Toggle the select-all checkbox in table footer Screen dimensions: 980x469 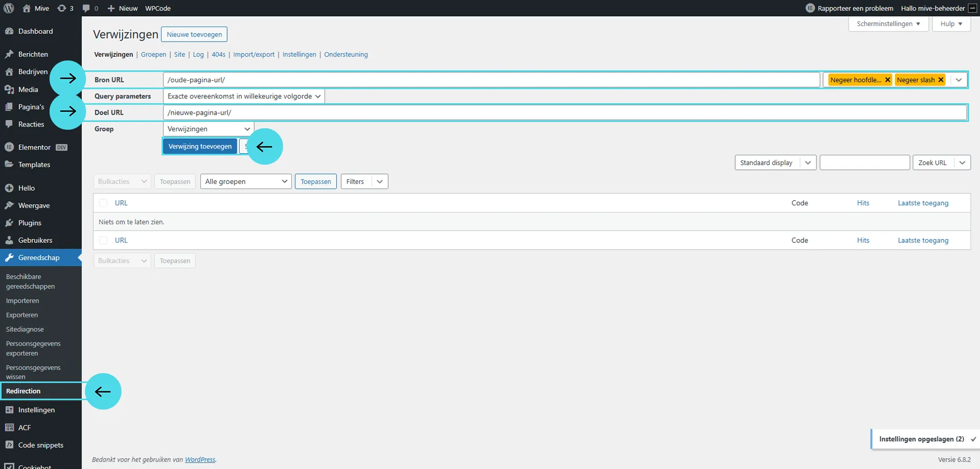pos(103,240)
